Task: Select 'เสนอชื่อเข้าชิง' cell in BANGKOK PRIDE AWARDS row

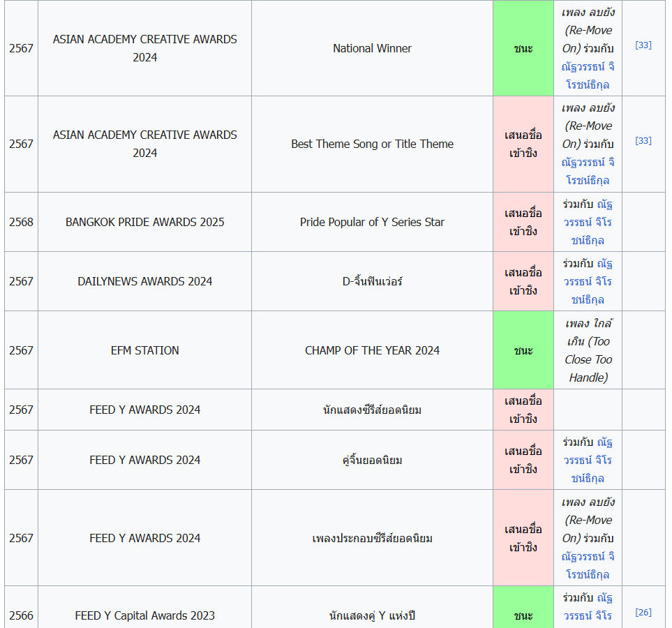Action: point(523,222)
